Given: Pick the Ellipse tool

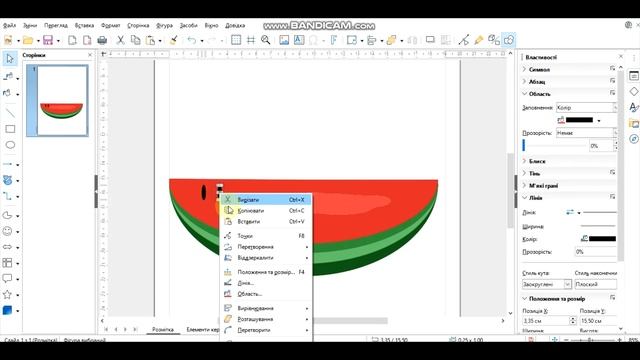Looking at the screenshot, I should tap(10, 145).
